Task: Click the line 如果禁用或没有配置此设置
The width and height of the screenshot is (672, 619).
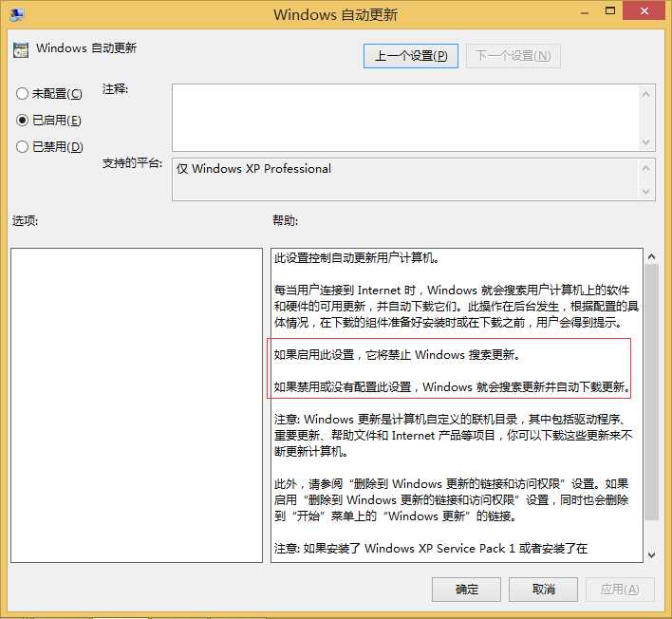Action: point(452,387)
